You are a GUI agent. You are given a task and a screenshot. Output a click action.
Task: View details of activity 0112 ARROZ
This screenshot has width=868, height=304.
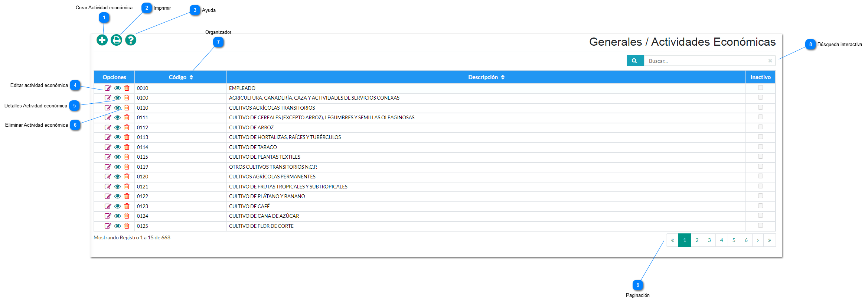coord(117,127)
